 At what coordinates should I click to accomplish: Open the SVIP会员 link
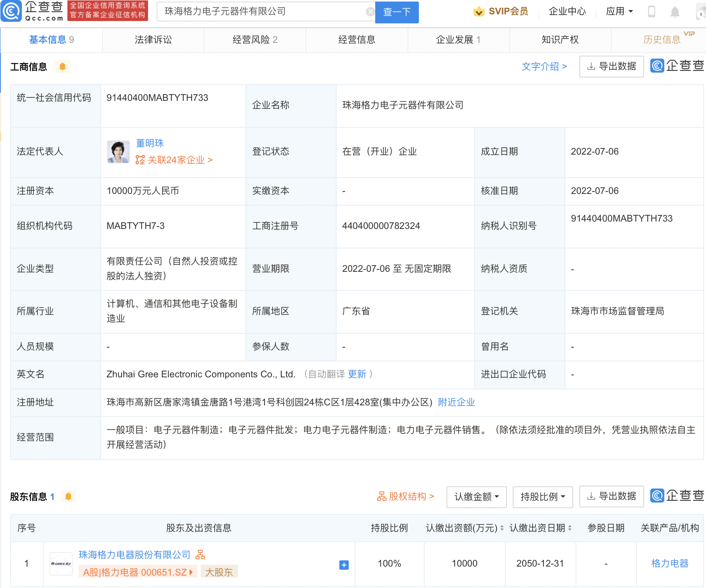[508, 11]
